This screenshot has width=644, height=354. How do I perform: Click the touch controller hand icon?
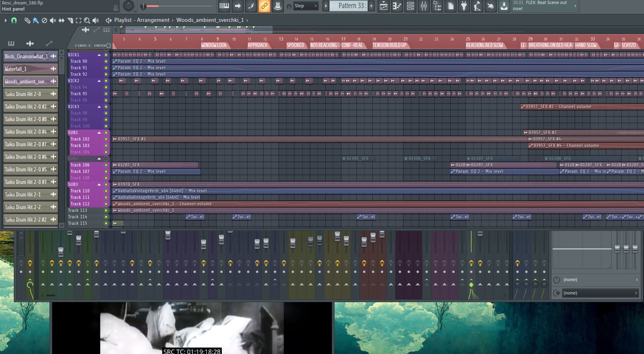(491, 6)
